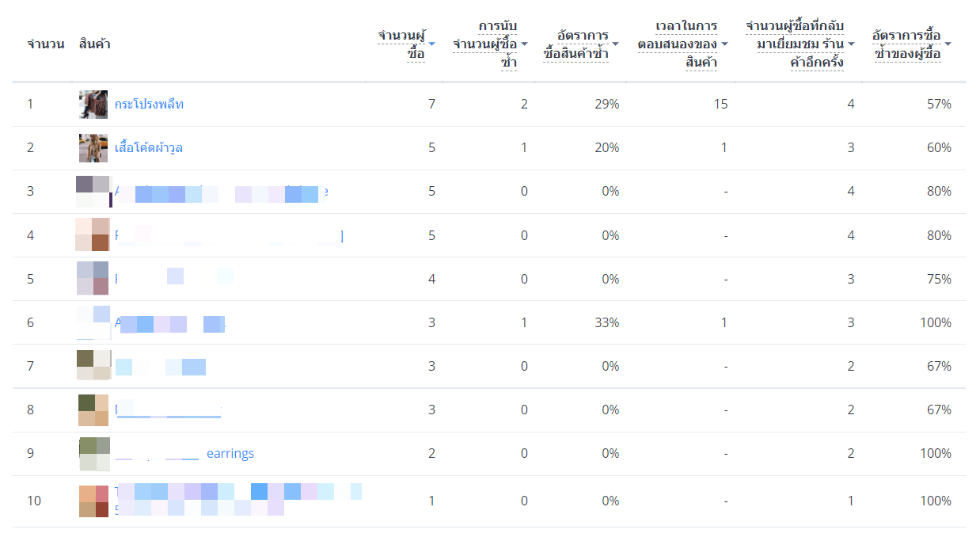Click the อัตราการซื้อสินค้าซ้ำ header label
The image size is (980, 541).
click(576, 44)
